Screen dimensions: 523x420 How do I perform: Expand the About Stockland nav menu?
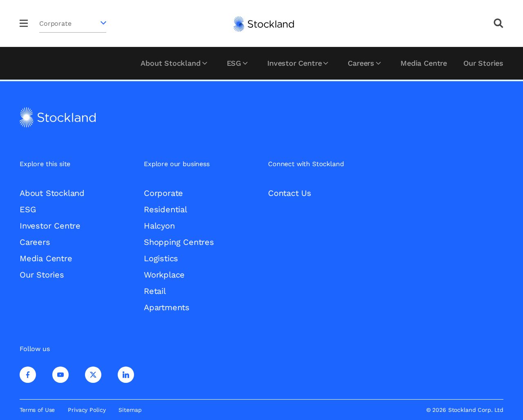click(x=174, y=63)
